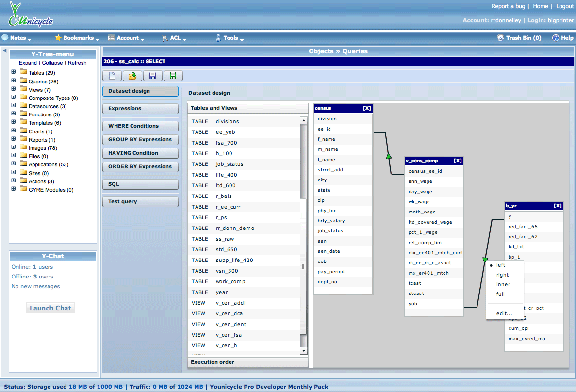The image size is (576, 392).
Task: Switch to the WHERE Conditions section
Action: (140, 126)
